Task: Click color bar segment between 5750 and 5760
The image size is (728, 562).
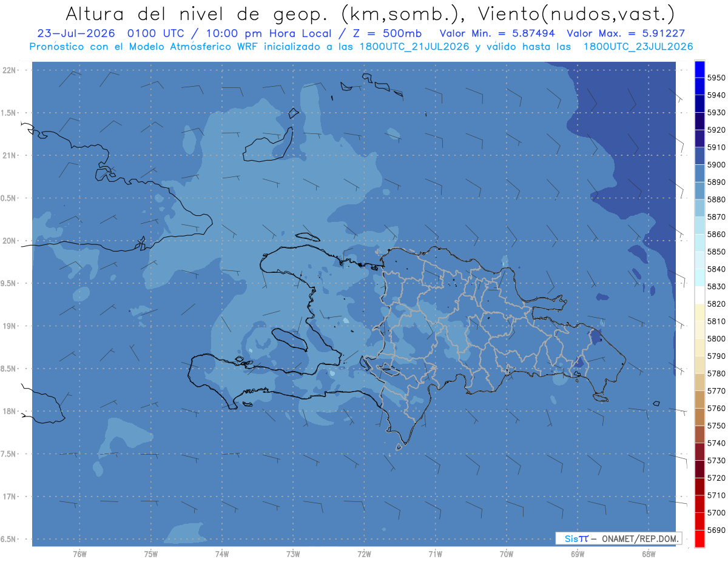Action: click(699, 416)
